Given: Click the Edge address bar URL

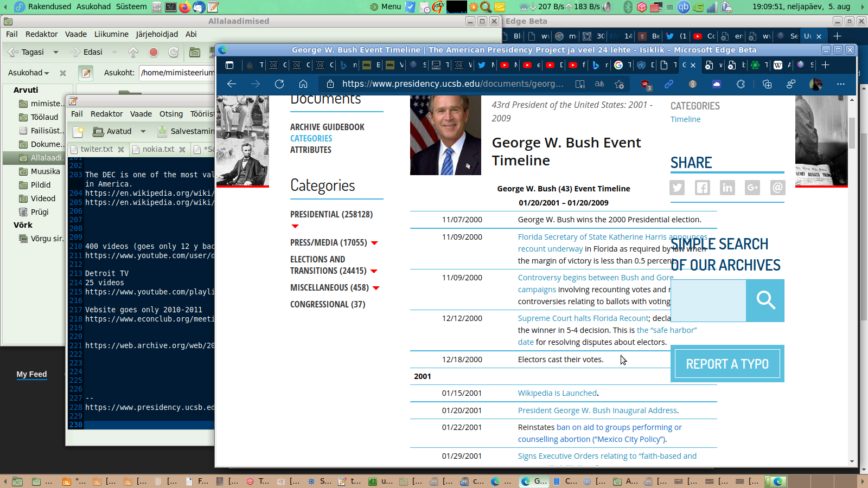Looking at the screenshot, I should coord(452,84).
